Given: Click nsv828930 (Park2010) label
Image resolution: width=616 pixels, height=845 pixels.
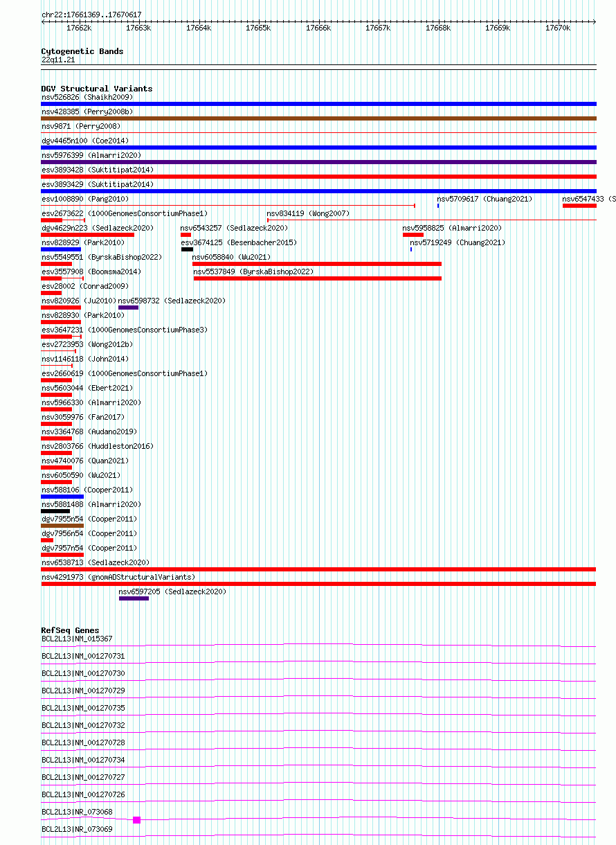Looking at the screenshot, I should (83, 315).
